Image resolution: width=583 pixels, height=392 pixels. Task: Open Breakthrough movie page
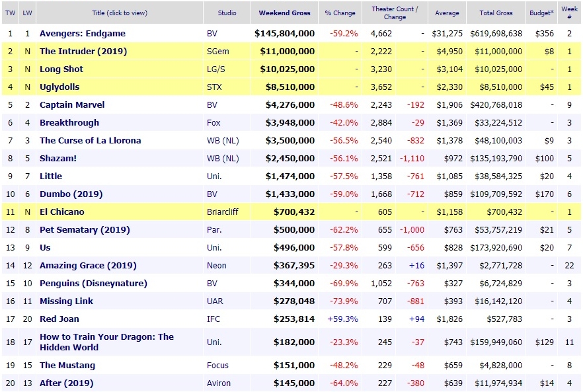69,123
